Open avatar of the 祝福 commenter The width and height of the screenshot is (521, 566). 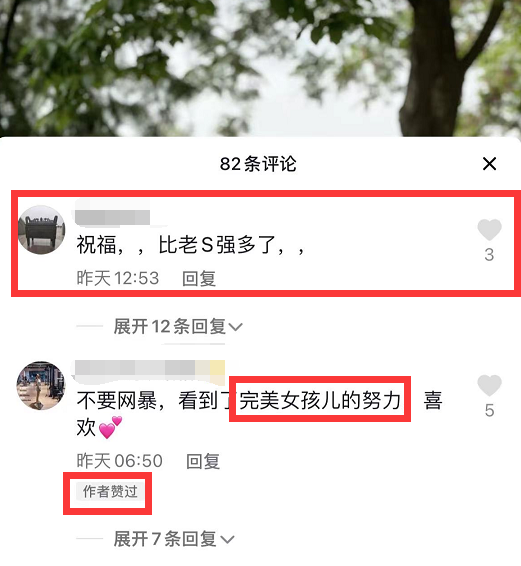click(42, 230)
